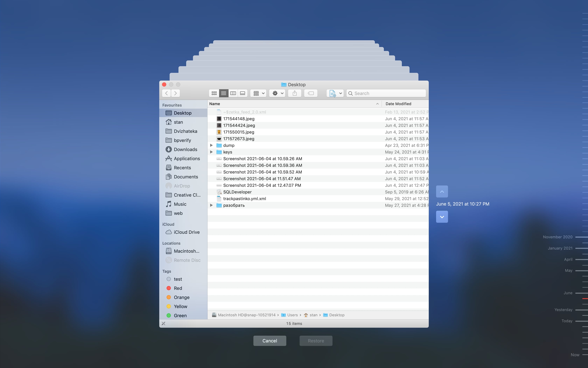Filter by the Orange tag
The width and height of the screenshot is (588, 368).
[183, 297]
